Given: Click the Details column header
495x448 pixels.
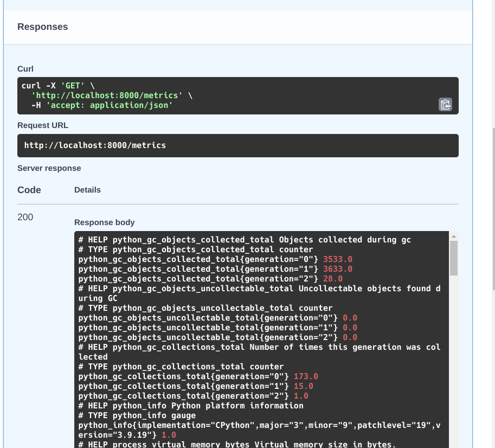Looking at the screenshot, I should [87, 190].
